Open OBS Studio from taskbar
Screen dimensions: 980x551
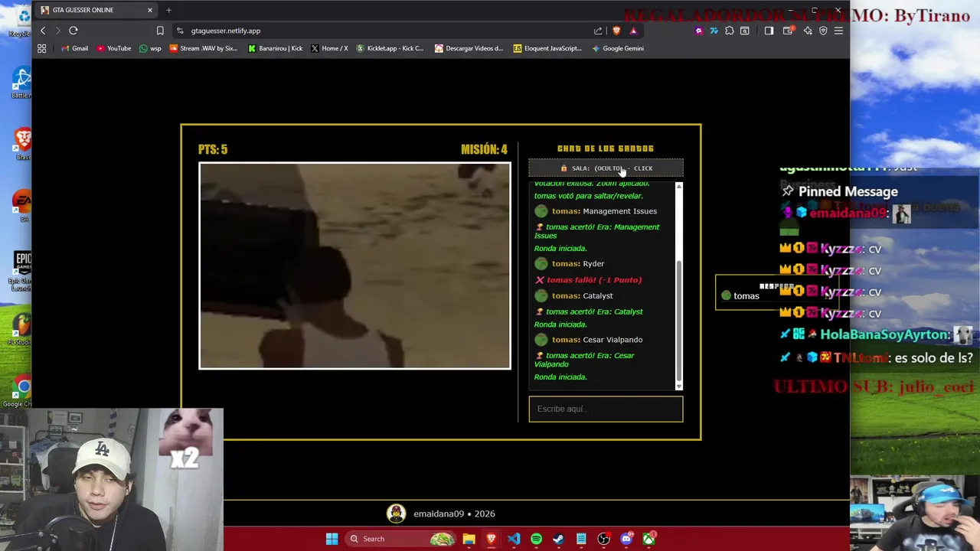(603, 539)
